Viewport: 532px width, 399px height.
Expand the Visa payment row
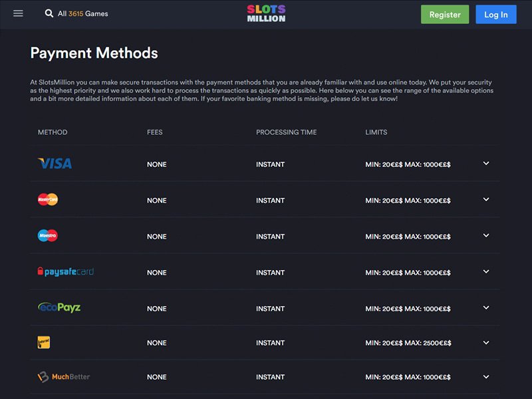(x=486, y=164)
